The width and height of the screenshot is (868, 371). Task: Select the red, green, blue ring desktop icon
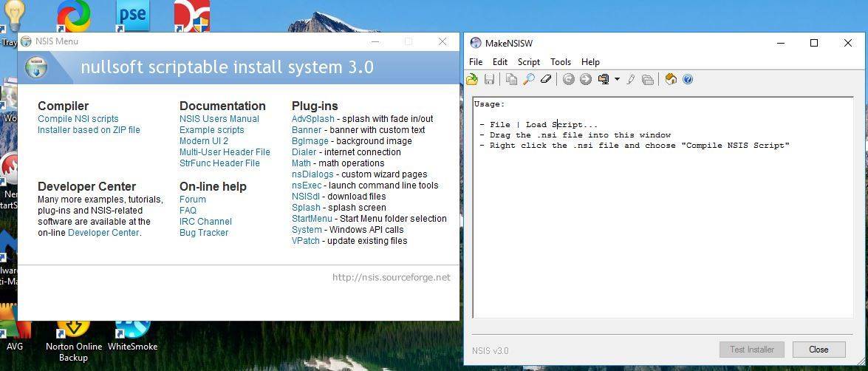[74, 16]
